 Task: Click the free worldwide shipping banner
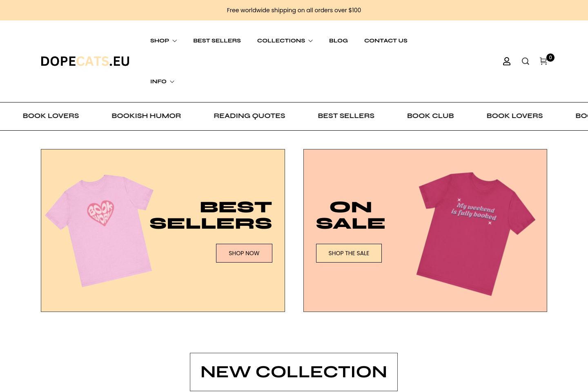pyautogui.click(x=294, y=10)
